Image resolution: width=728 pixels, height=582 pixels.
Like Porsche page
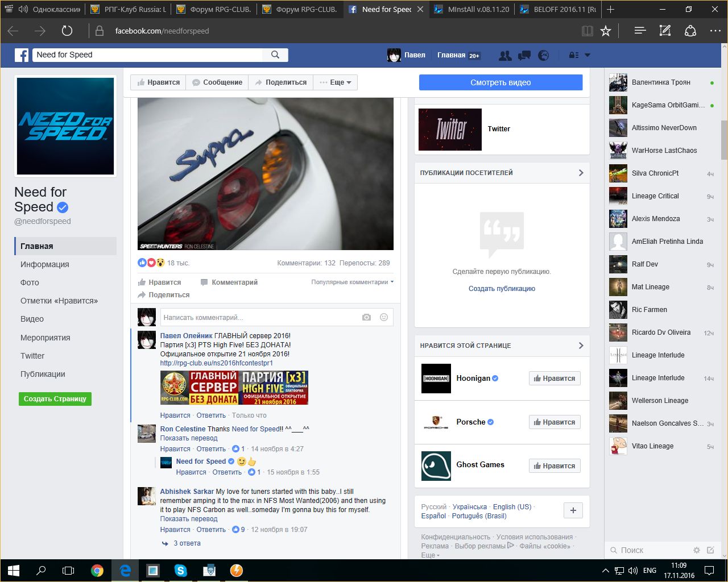tap(555, 422)
